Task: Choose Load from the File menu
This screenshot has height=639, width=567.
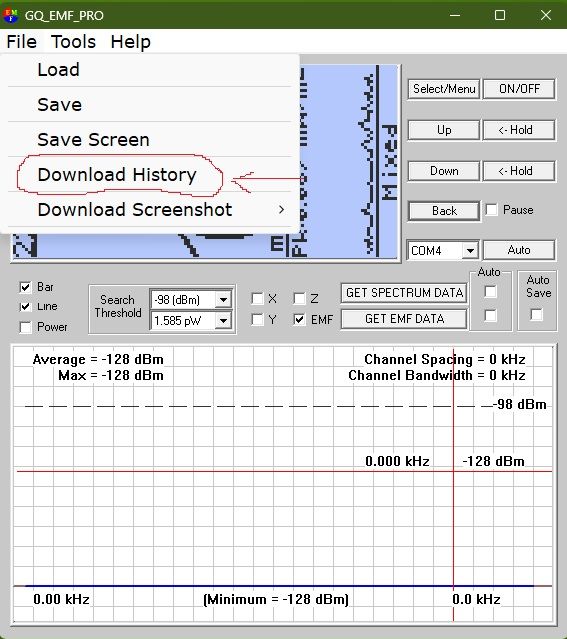Action: pos(150,70)
